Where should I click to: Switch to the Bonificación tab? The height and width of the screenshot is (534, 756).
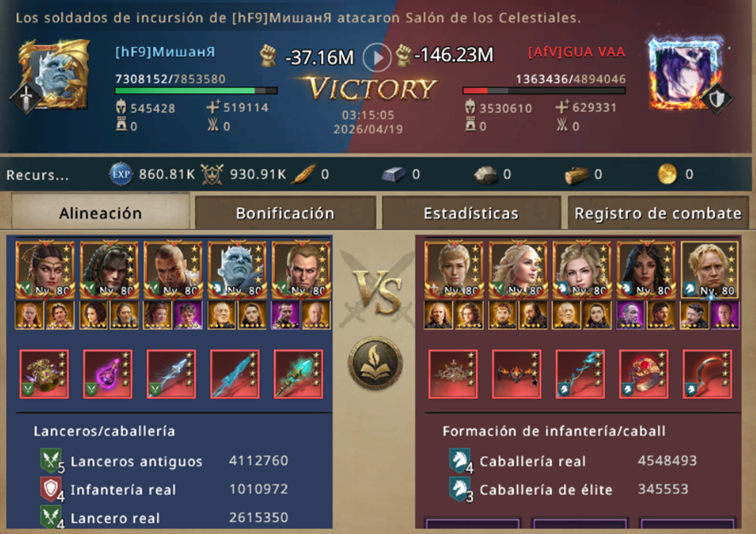pyautogui.click(x=285, y=213)
